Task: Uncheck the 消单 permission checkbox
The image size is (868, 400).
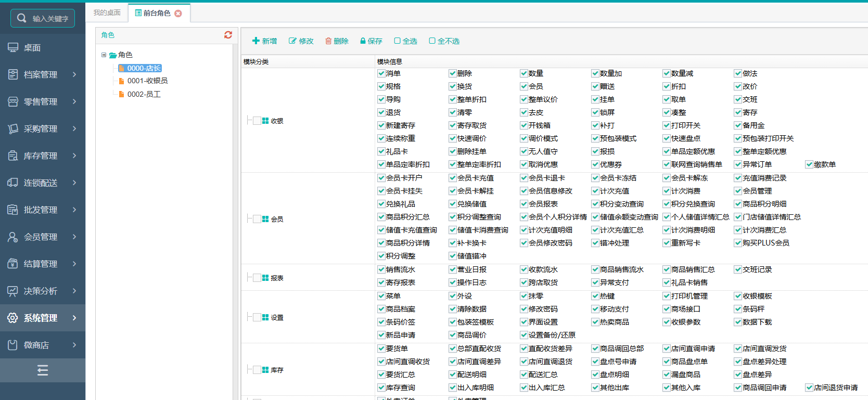Action: [x=381, y=73]
